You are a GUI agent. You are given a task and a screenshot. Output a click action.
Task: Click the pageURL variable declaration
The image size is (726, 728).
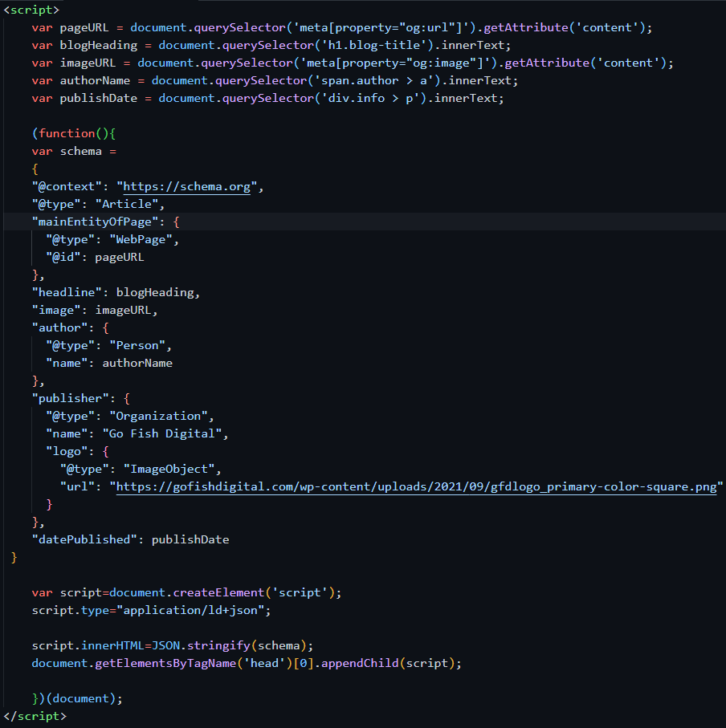tap(342, 27)
